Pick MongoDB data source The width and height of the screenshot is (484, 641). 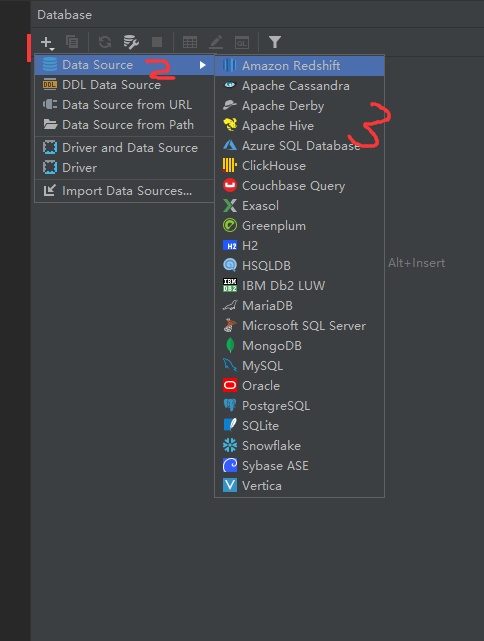coord(299,346)
